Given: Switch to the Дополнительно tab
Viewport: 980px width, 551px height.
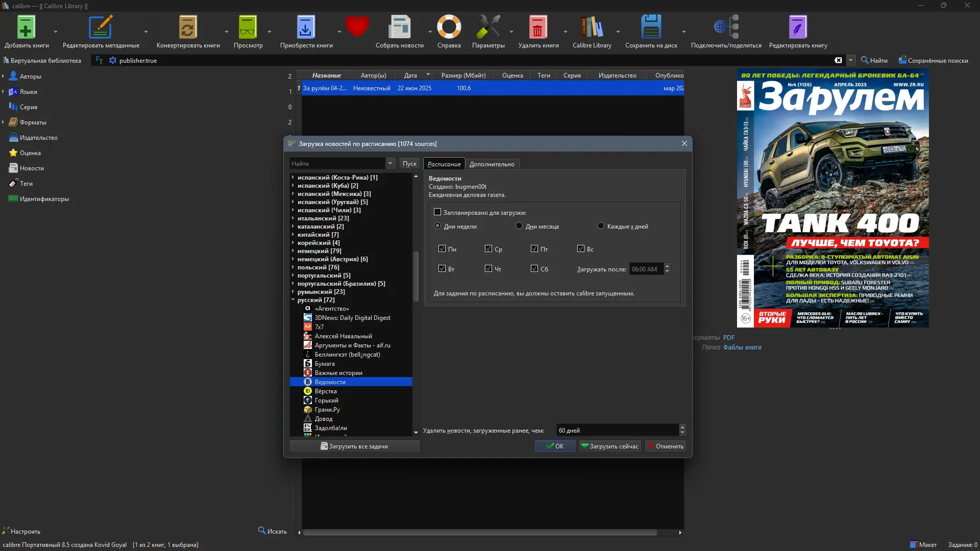Looking at the screenshot, I should (x=492, y=164).
